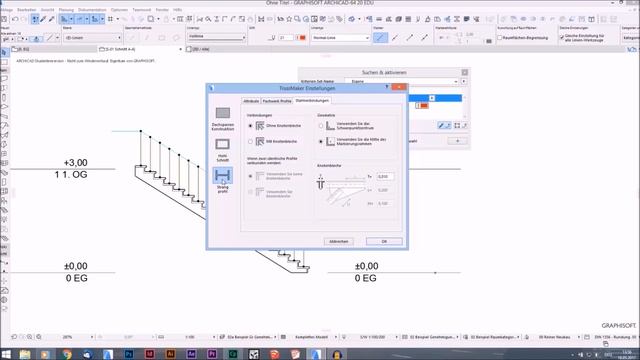Open the Teamwork menu
This screenshot has height=360, width=640.
coord(142,10)
